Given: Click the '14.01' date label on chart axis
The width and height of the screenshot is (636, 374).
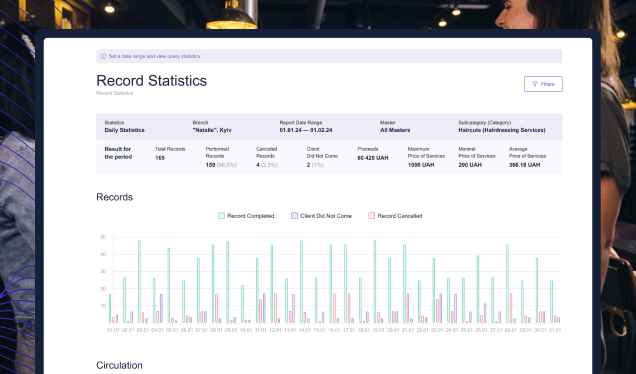Looking at the screenshot, I should coord(305,330).
